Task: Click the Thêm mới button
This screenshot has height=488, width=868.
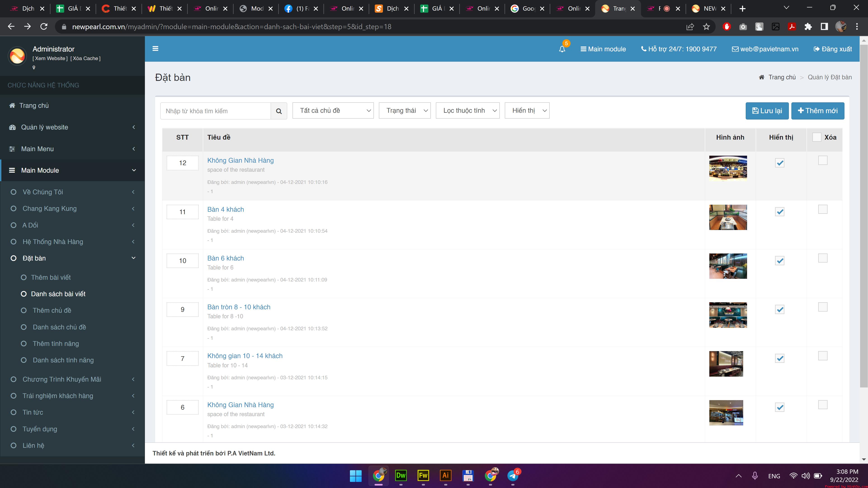Action: [817, 111]
